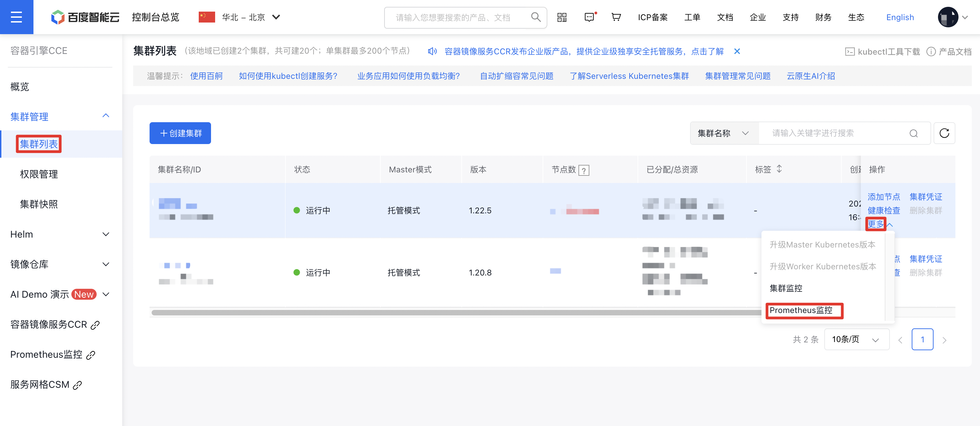Open 控制台总览

click(x=156, y=17)
